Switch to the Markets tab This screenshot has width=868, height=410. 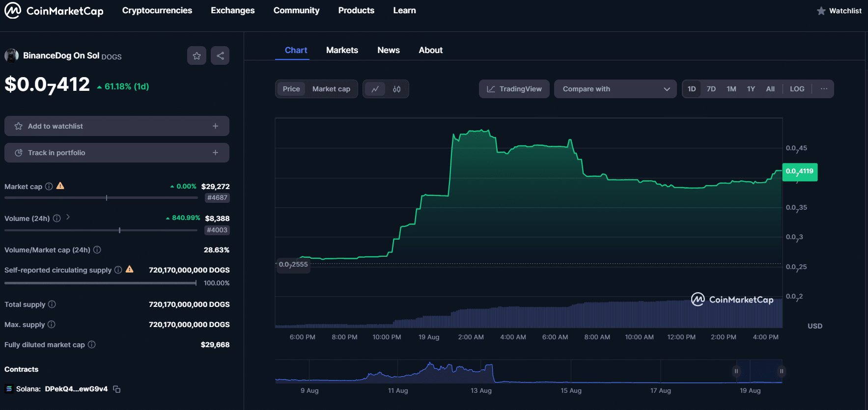point(342,50)
